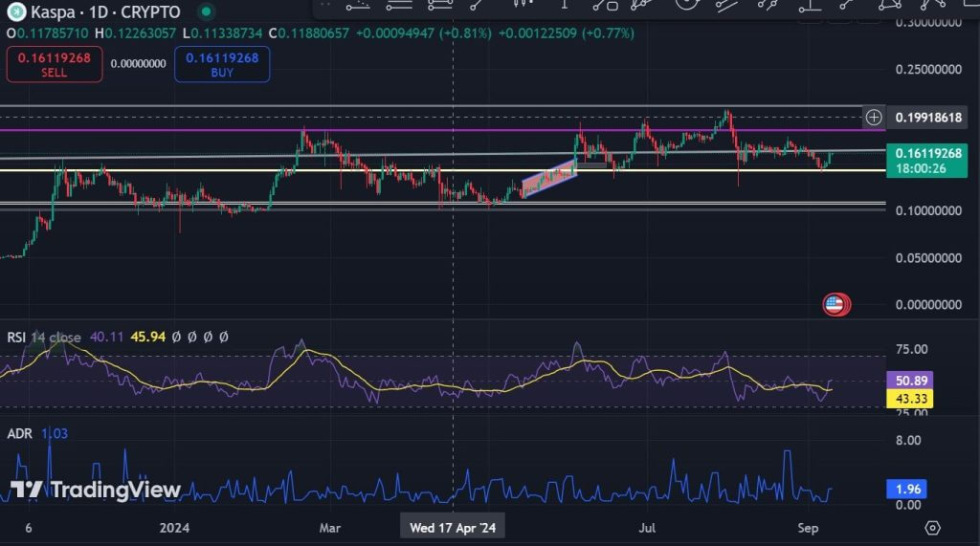
Task: Click the 2024 label on the time axis
Action: [x=174, y=528]
